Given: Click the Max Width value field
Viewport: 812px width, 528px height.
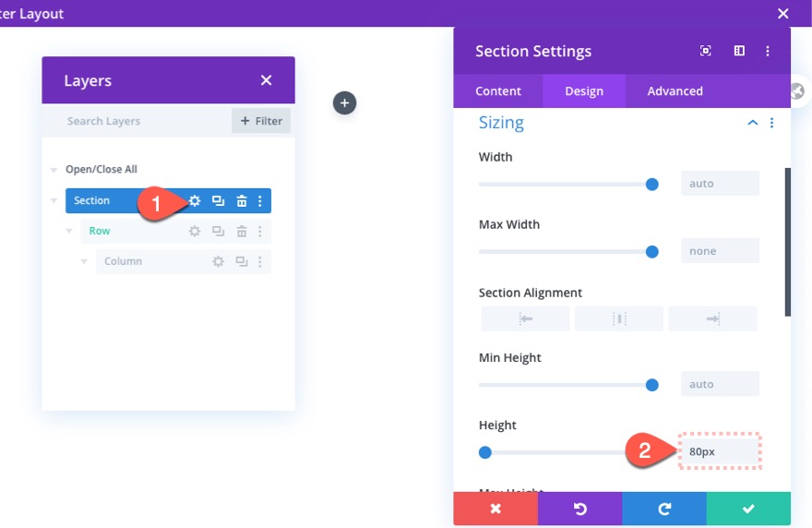Looking at the screenshot, I should point(720,251).
